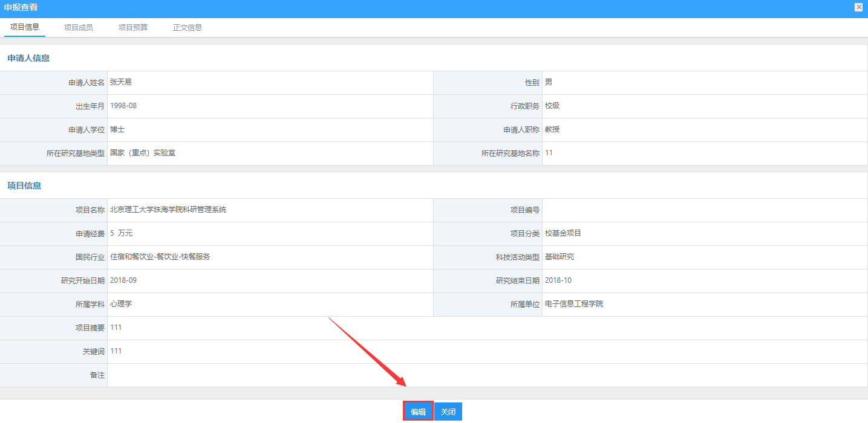Click the 所属学科 value 心理学
The width and height of the screenshot is (868, 423).
(x=121, y=304)
